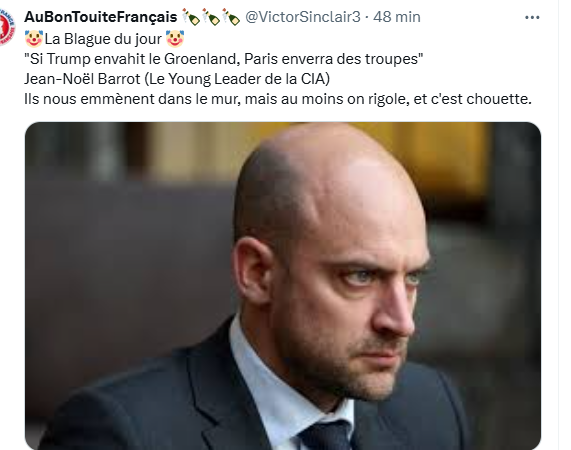
Task: Click the quoted Groenland sentence
Action: point(224,59)
